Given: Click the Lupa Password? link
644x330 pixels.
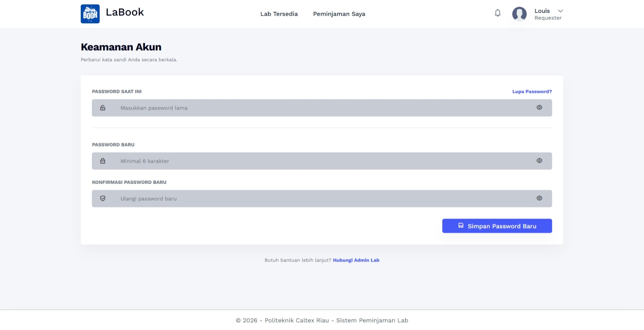Looking at the screenshot, I should click(x=532, y=92).
